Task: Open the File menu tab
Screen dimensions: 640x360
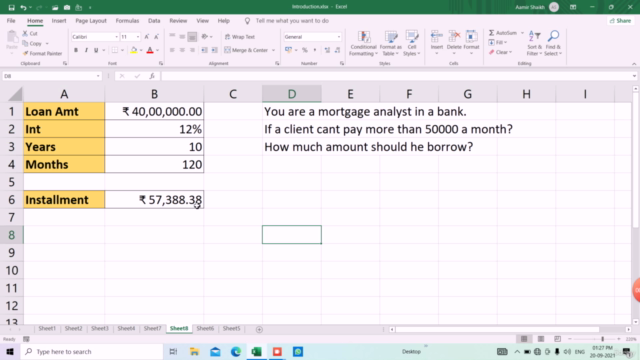Action: pos(11,21)
